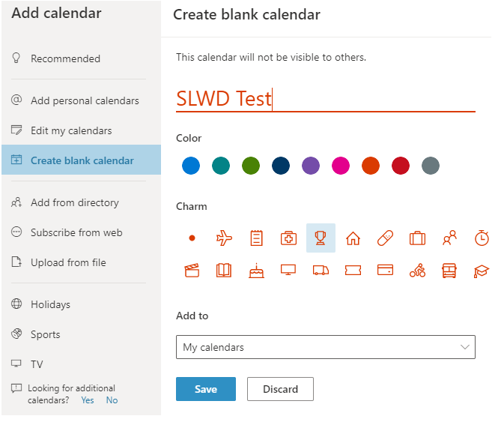Screen dimensions: 504x422
Task: Answer Yes to additional calendars prompt
Action: [x=88, y=400]
